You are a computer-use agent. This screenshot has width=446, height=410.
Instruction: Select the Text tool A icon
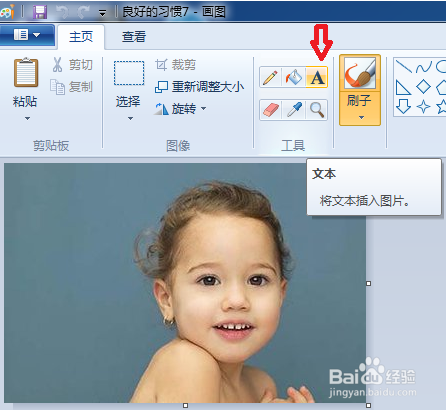[x=317, y=78]
